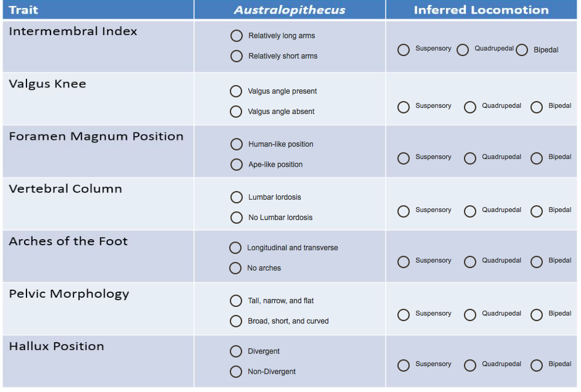The image size is (581, 392).
Task: Mark Quadrupedal for Arches of the Foot
Action: coord(470,262)
